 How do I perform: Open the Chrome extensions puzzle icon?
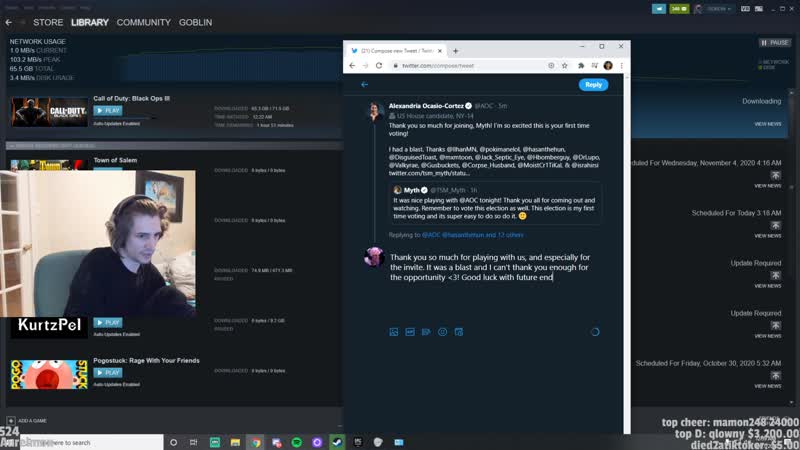(x=581, y=66)
